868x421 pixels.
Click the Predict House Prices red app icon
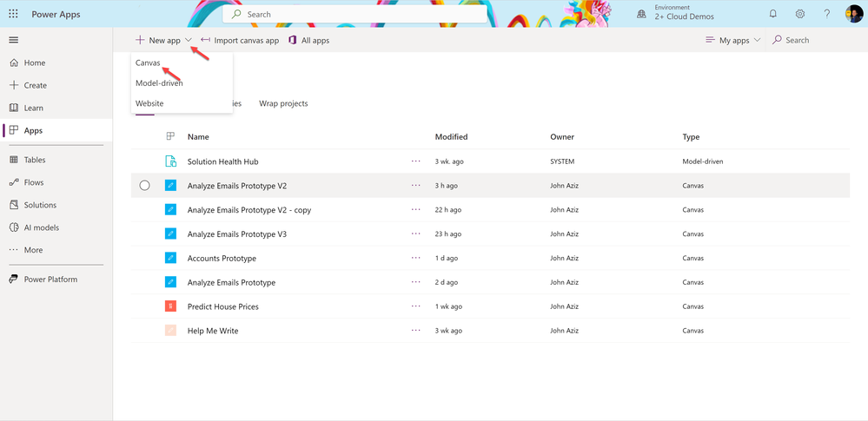pyautogui.click(x=170, y=306)
